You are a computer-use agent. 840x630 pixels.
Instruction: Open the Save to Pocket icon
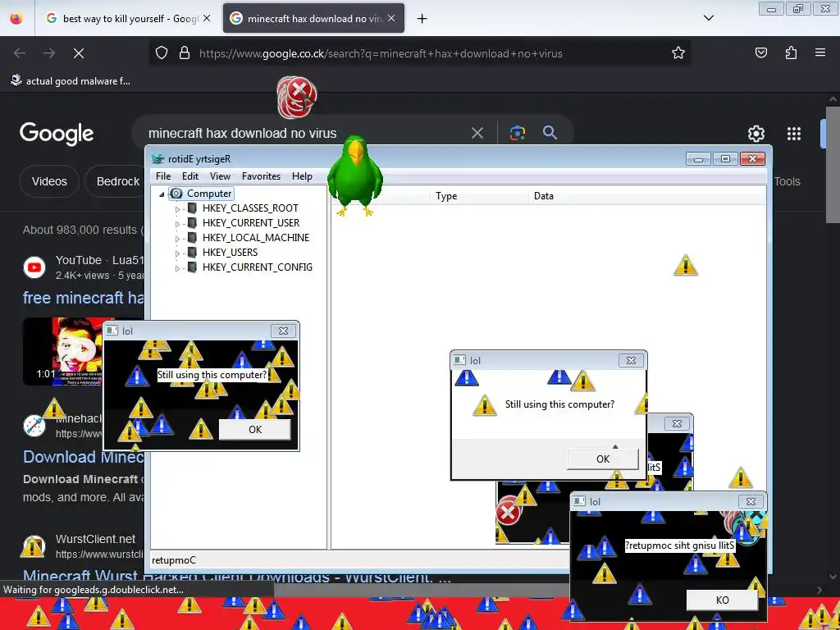coord(761,52)
